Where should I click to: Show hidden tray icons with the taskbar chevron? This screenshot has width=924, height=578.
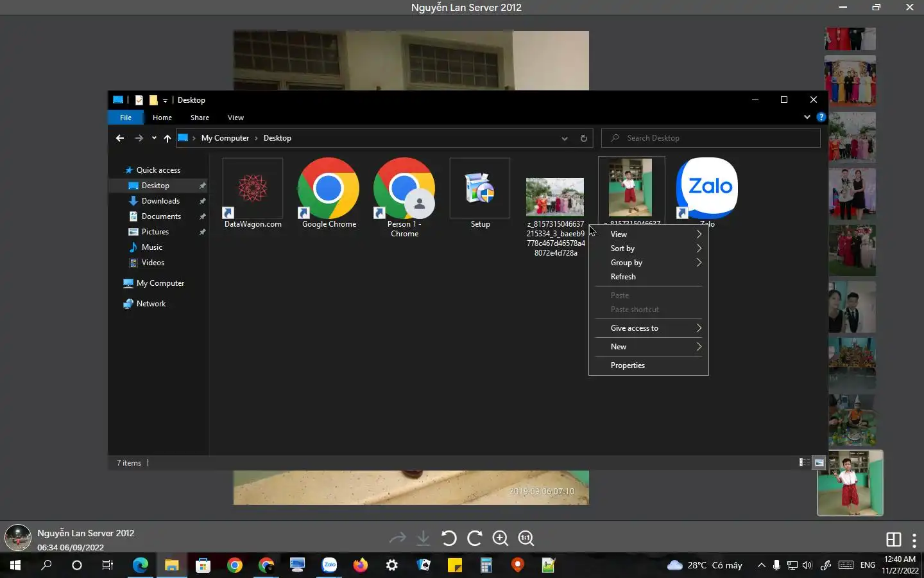(x=761, y=565)
